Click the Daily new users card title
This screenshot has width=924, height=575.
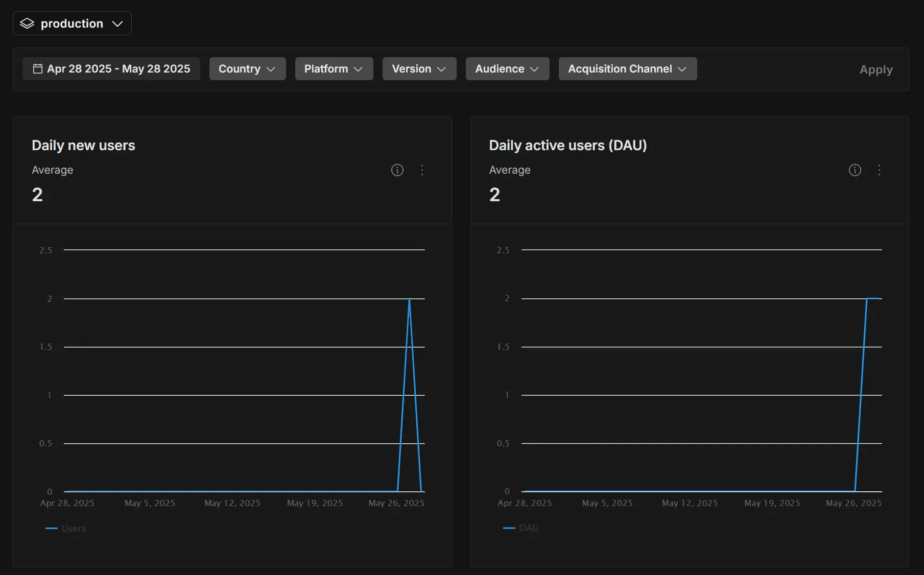83,146
